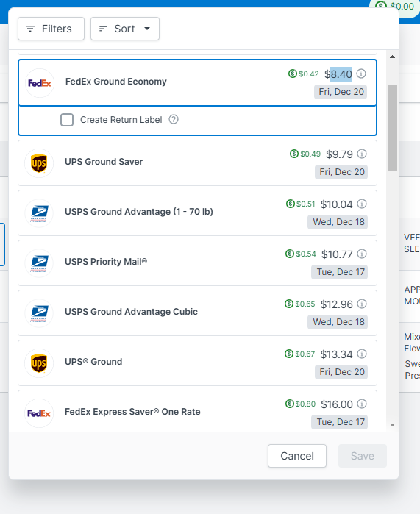Select the UPS® Ground shipping option
The width and height of the screenshot is (420, 514).
point(197,363)
